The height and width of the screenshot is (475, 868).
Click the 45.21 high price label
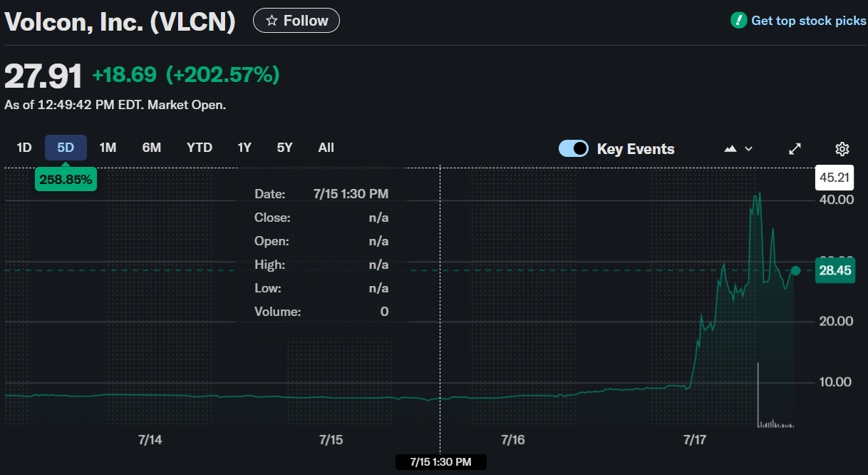(835, 177)
